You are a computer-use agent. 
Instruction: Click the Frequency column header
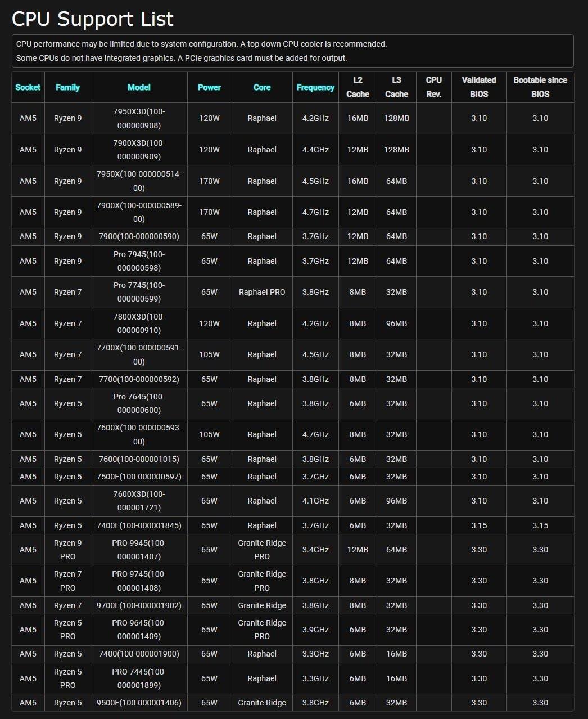[x=315, y=87]
